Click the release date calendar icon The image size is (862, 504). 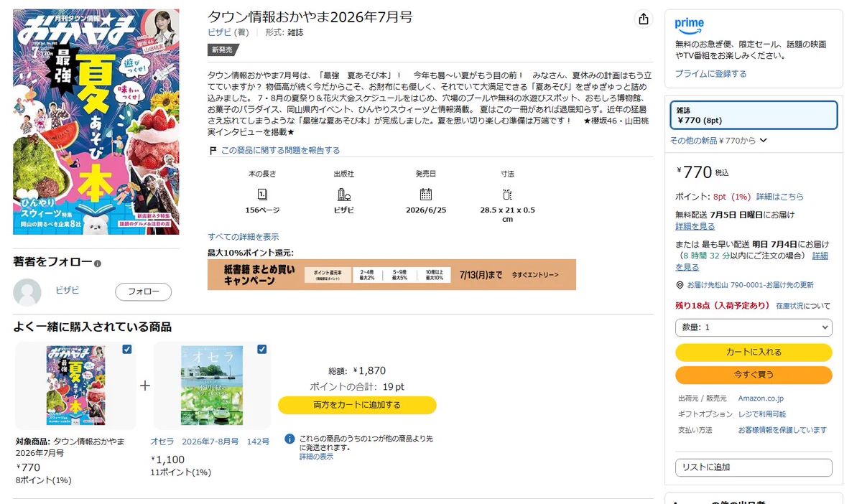click(425, 194)
